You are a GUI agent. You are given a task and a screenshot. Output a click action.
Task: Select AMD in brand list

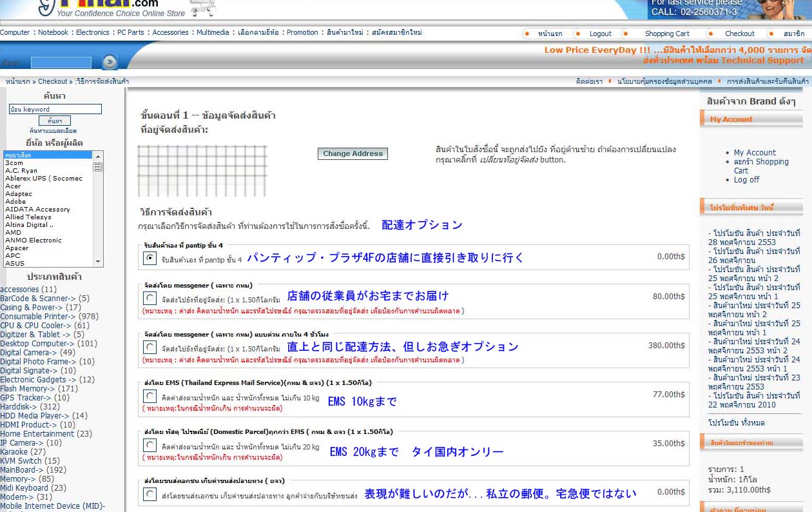pyautogui.click(x=13, y=233)
